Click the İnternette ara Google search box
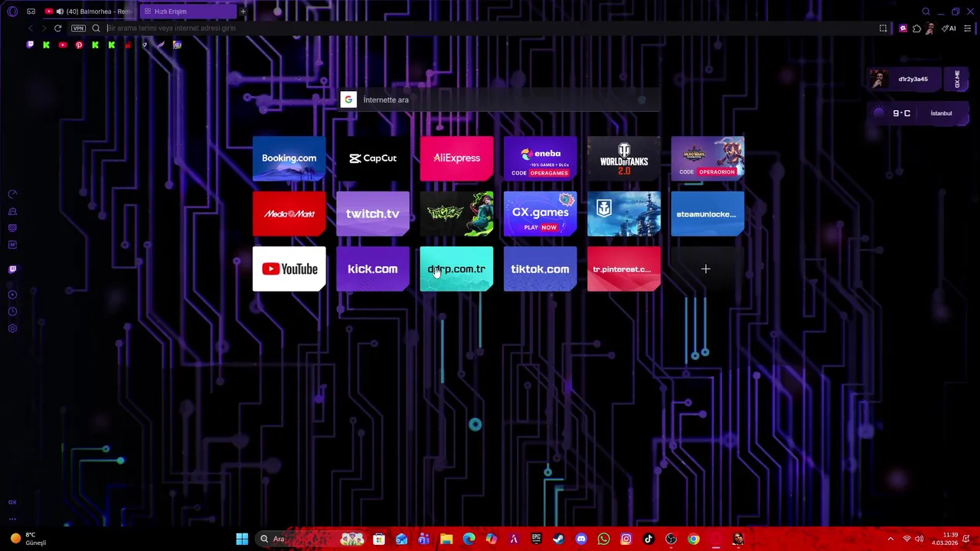The height and width of the screenshot is (551, 980). (x=500, y=100)
